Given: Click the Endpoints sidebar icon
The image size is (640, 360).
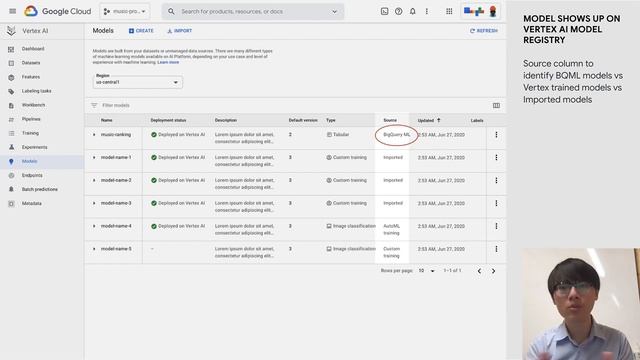Looking at the screenshot, I should [11, 175].
